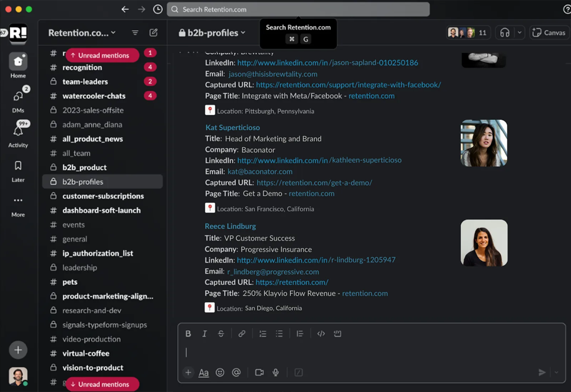Record a video clip
Viewport: 571px width, 392px height.
[259, 373]
